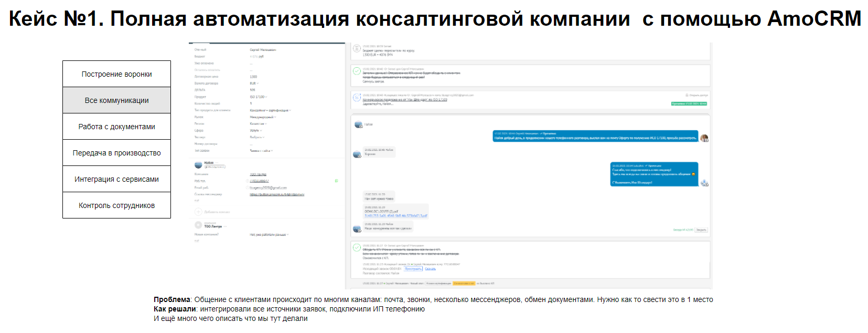Click Найля's avatar at chat header
Image resolution: width=868 pixels, height=333 pixels.
pyautogui.click(x=358, y=124)
